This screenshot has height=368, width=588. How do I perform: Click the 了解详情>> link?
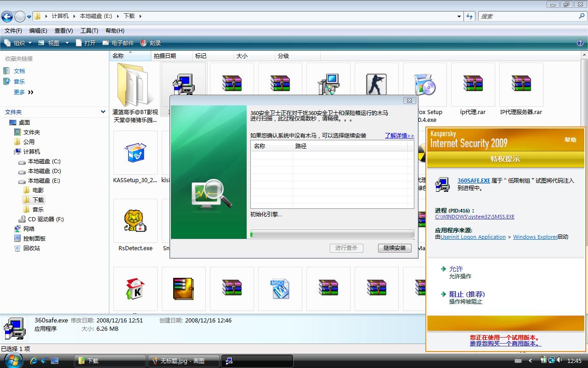point(400,136)
